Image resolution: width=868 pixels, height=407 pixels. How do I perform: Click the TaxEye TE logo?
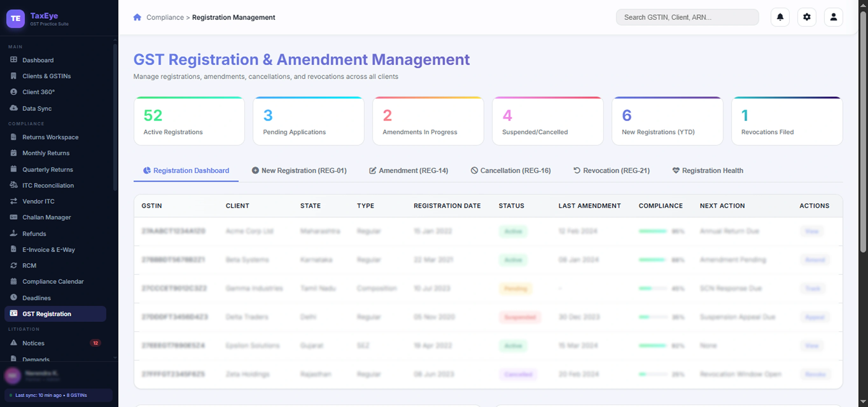[x=16, y=18]
